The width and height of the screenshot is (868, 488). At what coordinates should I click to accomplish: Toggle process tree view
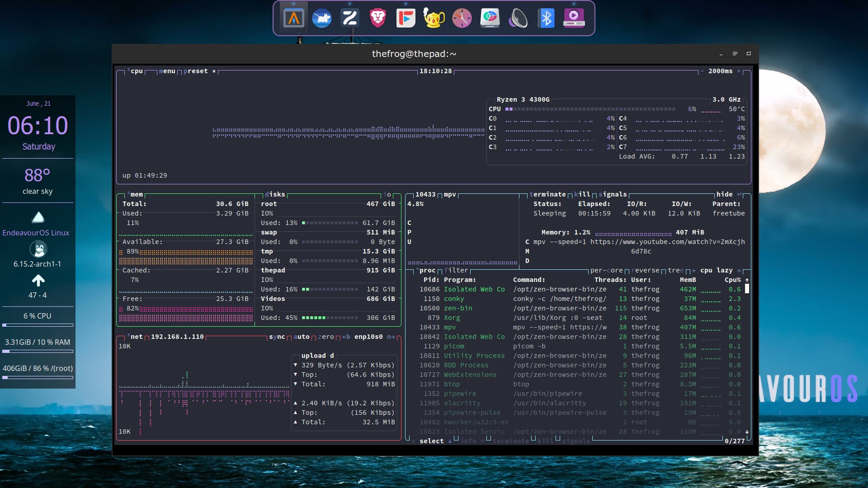(x=676, y=270)
